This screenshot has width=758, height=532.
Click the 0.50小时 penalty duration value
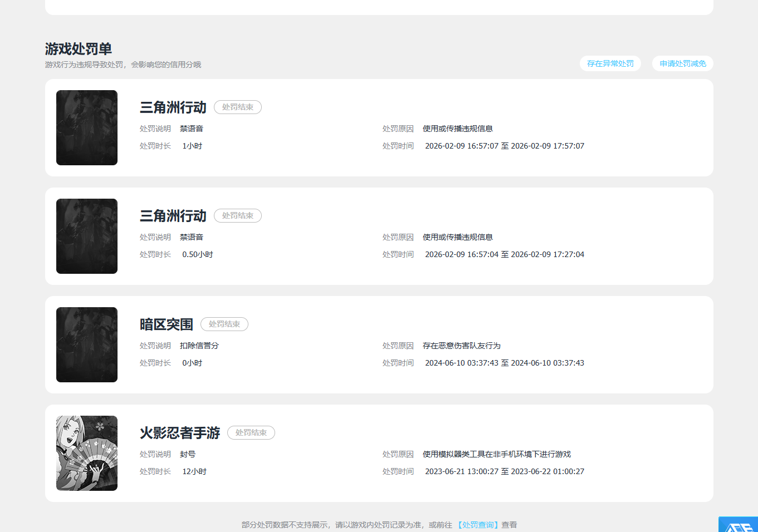(x=198, y=254)
